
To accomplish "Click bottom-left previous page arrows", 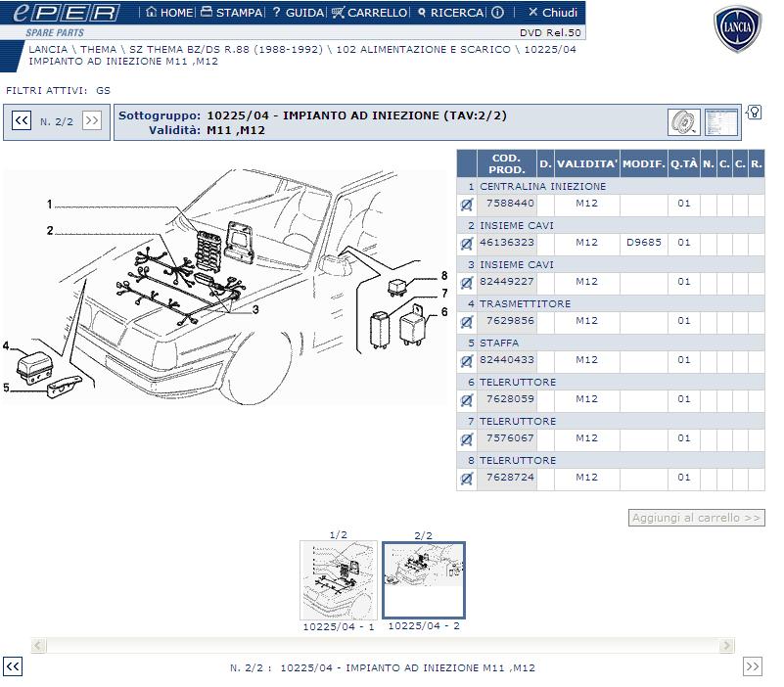I will click(x=13, y=666).
